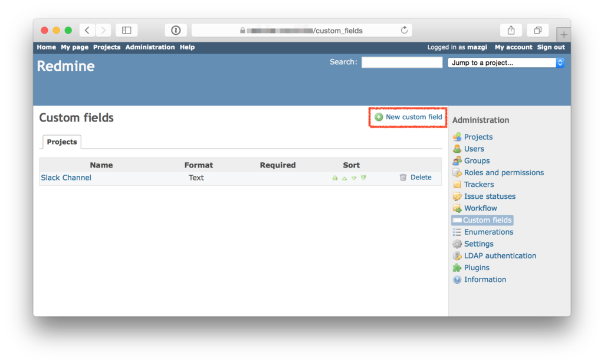Viewport: 604px width, 364px height.
Task: Open Workflow sidebar link
Action: [x=480, y=208]
